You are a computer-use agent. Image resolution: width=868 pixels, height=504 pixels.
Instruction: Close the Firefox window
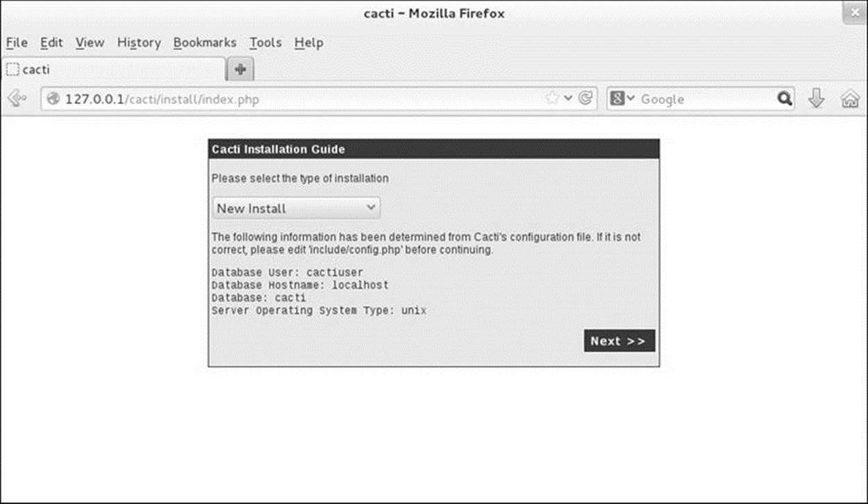(854, 12)
